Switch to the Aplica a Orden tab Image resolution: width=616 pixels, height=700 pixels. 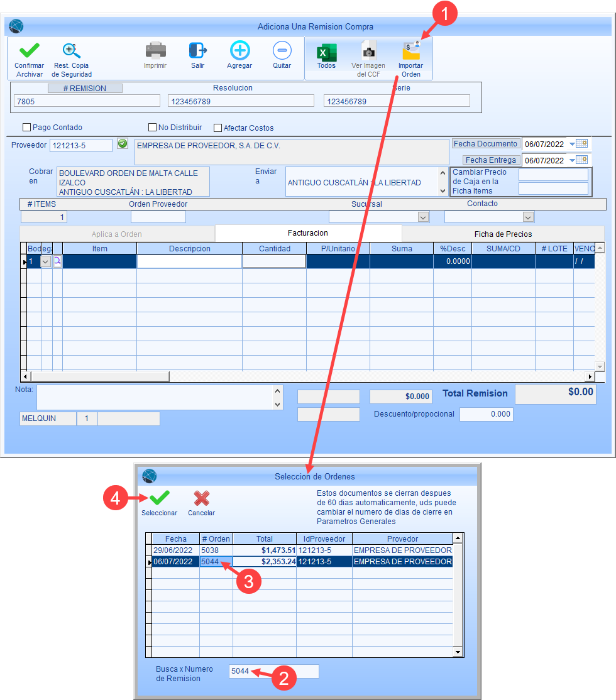[117, 234]
